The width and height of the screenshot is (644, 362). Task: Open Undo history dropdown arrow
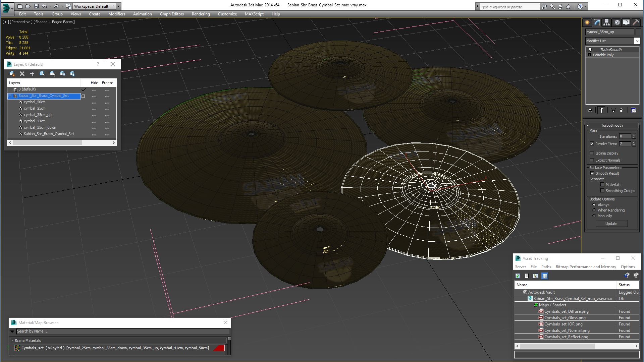pyautogui.click(x=50, y=6)
